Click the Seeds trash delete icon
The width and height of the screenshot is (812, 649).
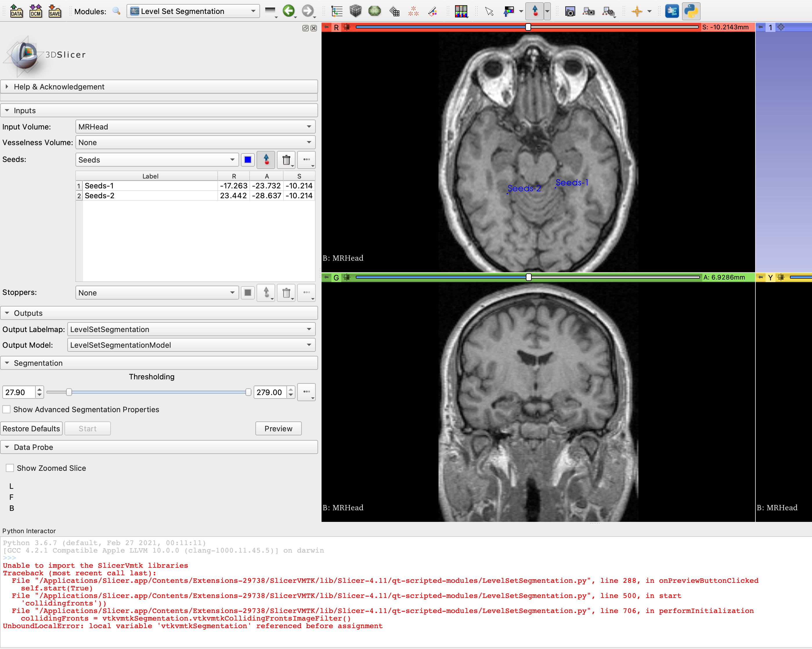click(x=286, y=160)
